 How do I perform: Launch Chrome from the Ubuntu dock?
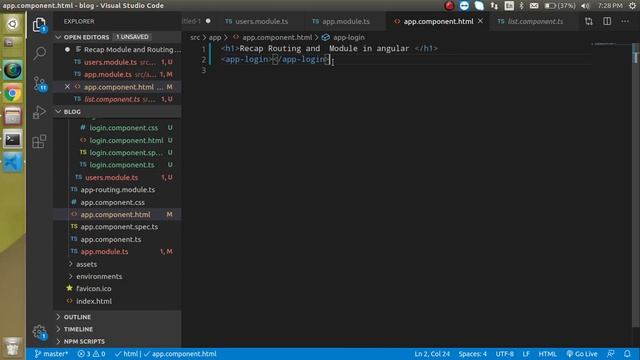point(13,94)
